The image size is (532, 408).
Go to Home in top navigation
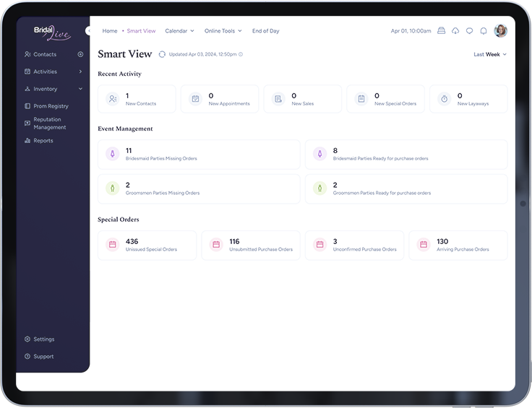point(110,31)
